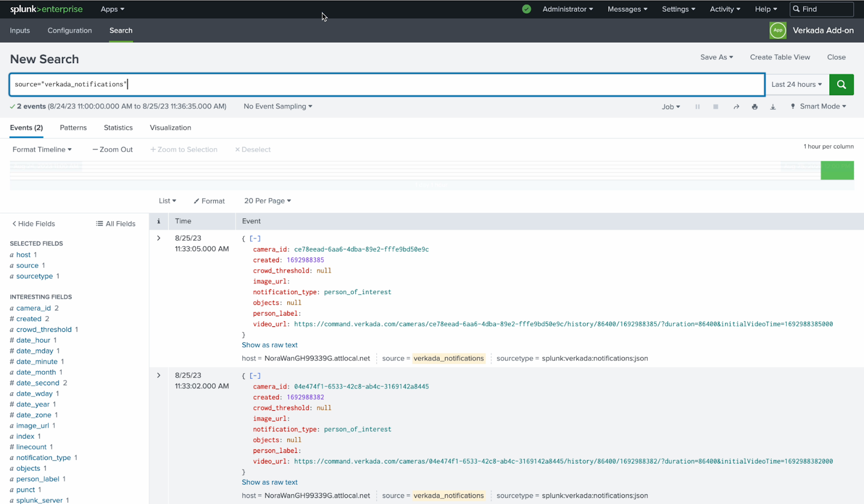Switch to the Statistics tab
The image size is (864, 504).
(118, 128)
